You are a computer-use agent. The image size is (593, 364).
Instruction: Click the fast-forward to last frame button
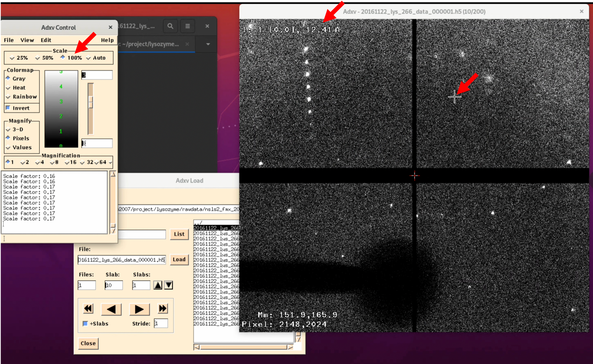(162, 309)
